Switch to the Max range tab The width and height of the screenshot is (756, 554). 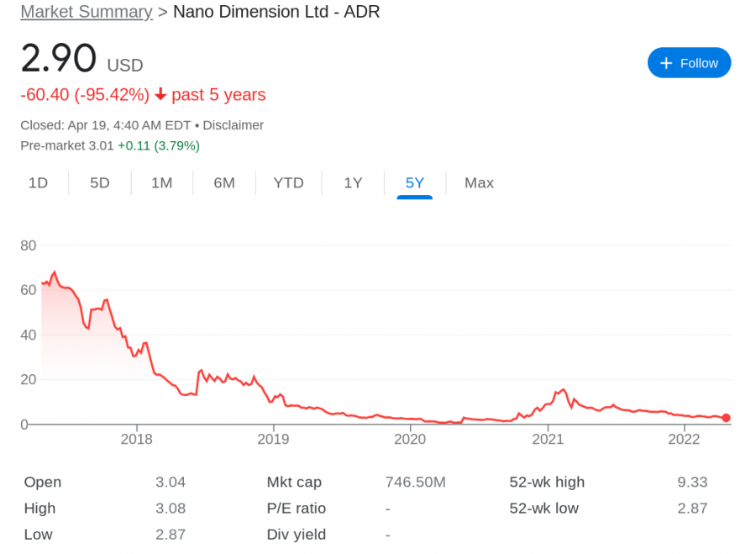click(x=479, y=183)
